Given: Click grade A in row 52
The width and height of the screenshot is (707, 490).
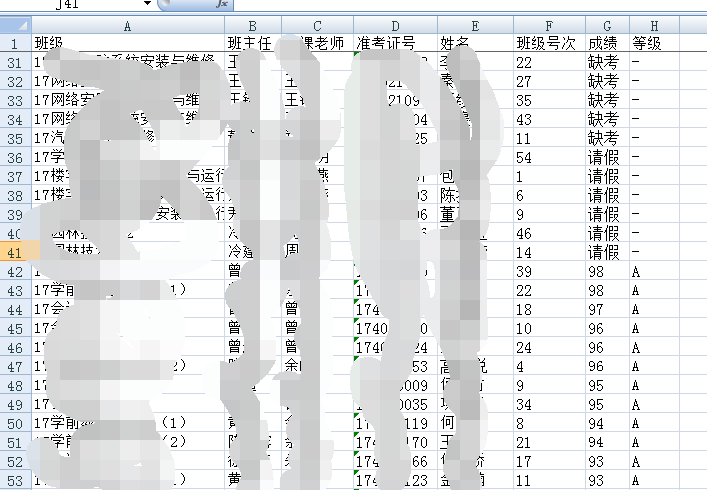Looking at the screenshot, I should click(654, 462).
